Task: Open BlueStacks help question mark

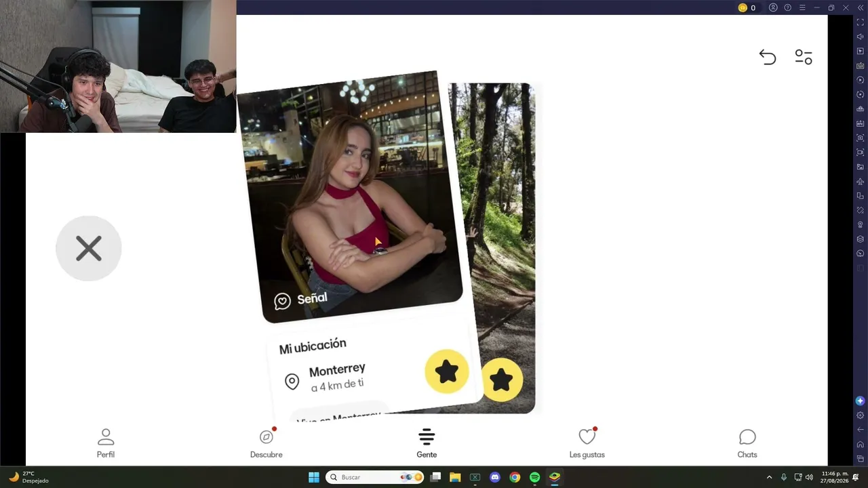Action: click(787, 7)
